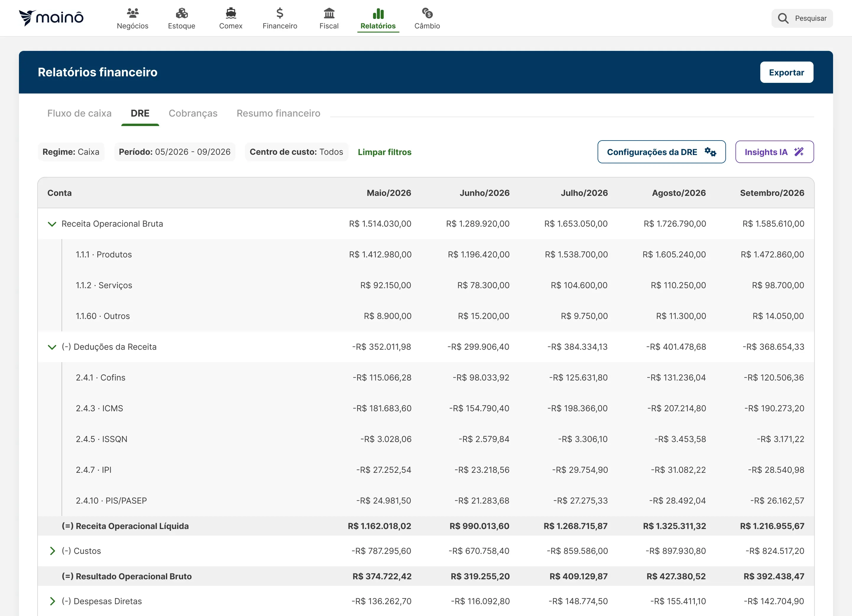
Task: Click the Conta column header
Action: pyautogui.click(x=59, y=193)
